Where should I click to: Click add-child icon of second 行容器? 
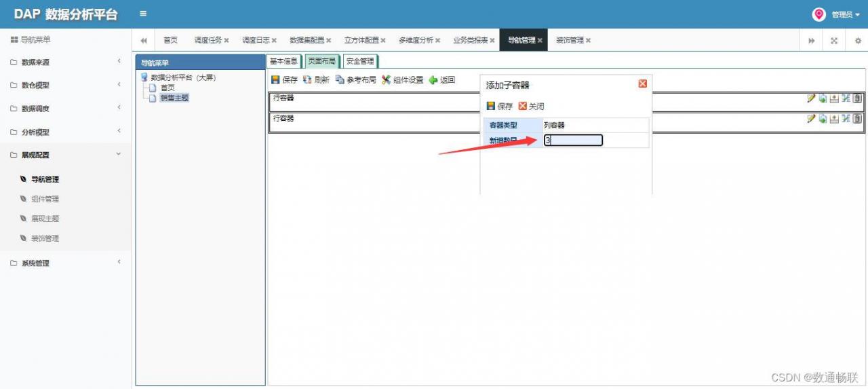click(823, 119)
